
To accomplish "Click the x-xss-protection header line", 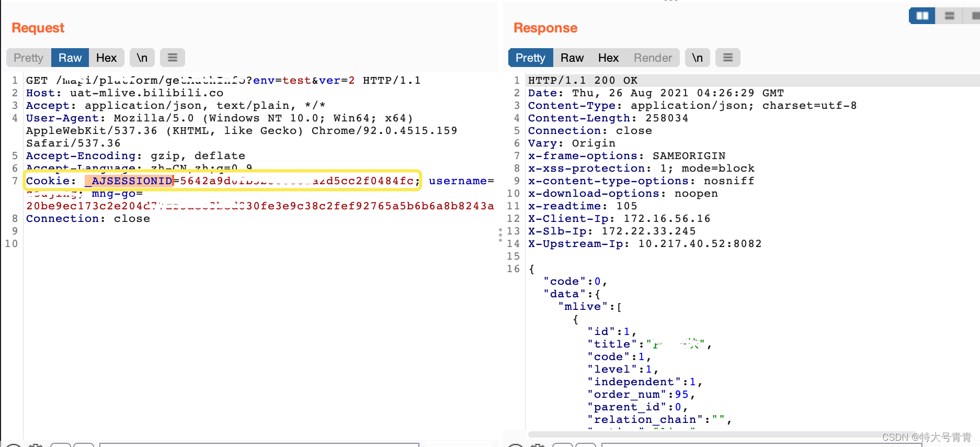I will 641,169.
